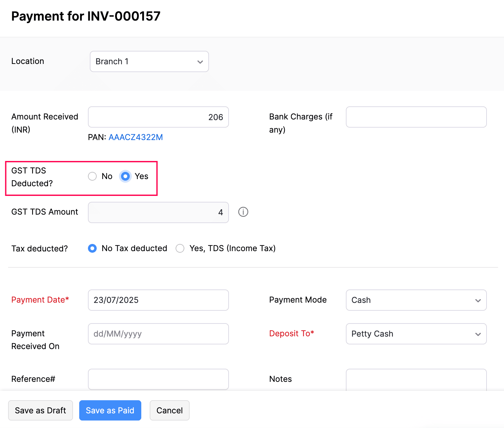Click the Payment Received On date field
The image size is (504, 428).
(x=158, y=334)
